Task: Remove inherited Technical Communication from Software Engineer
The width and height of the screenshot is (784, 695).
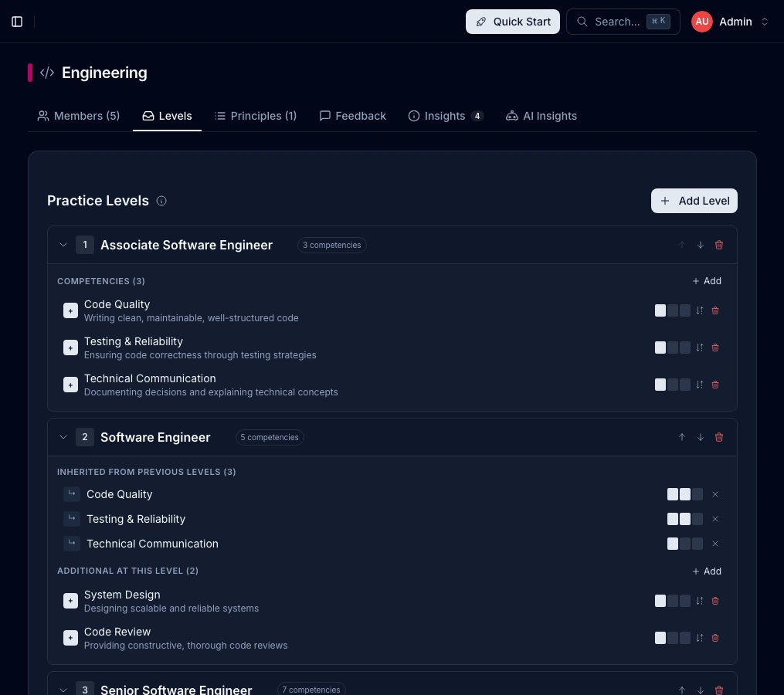Action: (x=715, y=544)
